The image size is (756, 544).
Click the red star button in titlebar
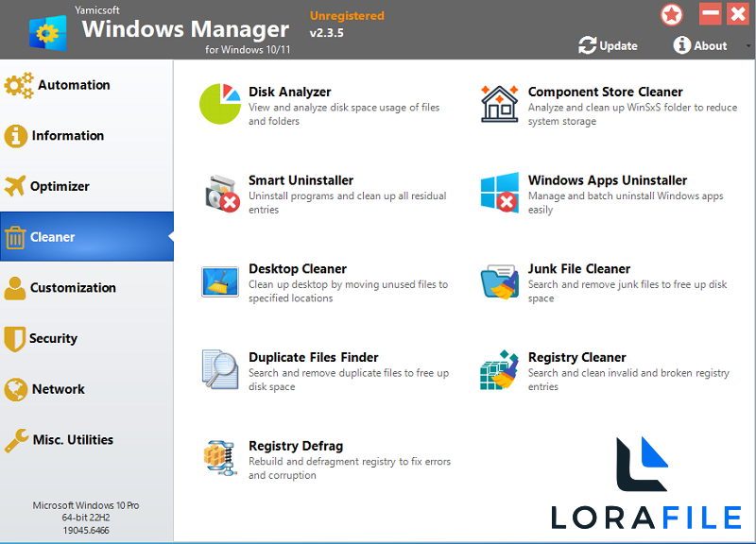672,13
